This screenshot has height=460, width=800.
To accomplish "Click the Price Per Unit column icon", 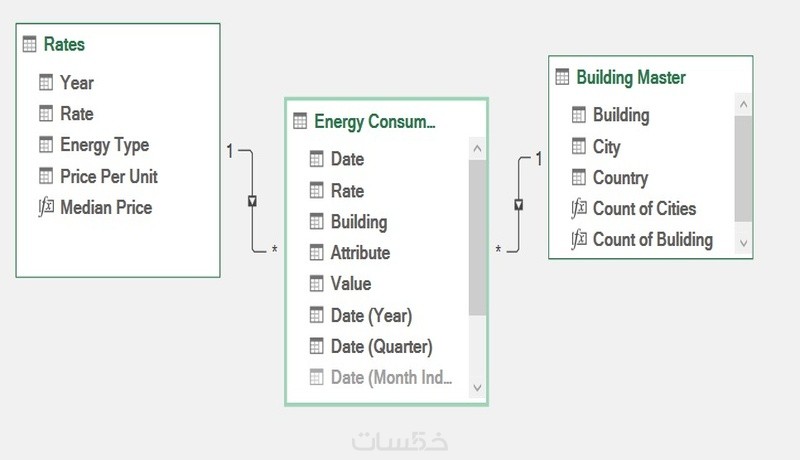I will tap(45, 176).
